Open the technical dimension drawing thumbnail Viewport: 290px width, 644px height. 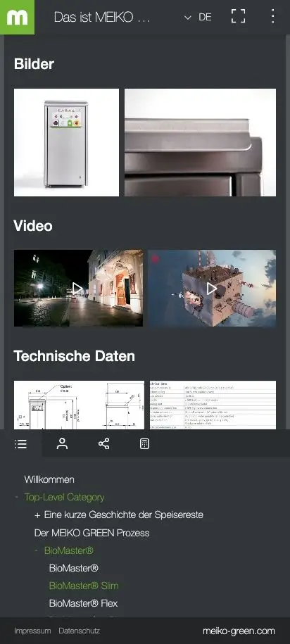tap(80, 405)
